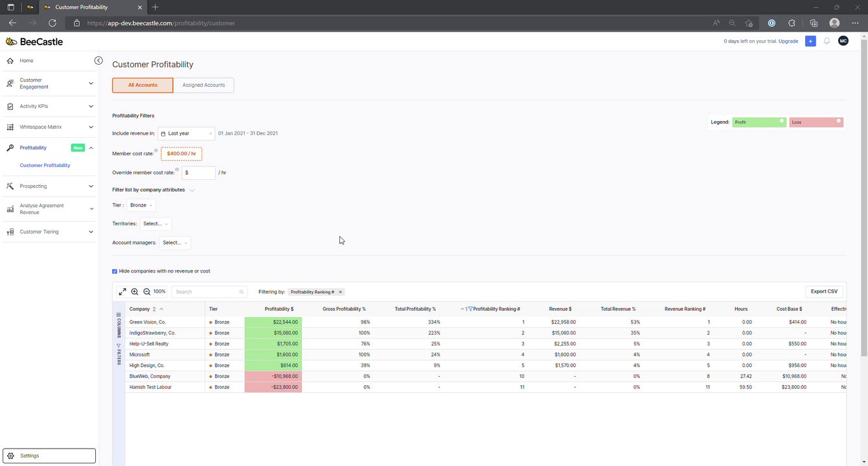The image size is (868, 466).
Task: Toggle Hide companies with no revenue or cost
Action: click(115, 271)
